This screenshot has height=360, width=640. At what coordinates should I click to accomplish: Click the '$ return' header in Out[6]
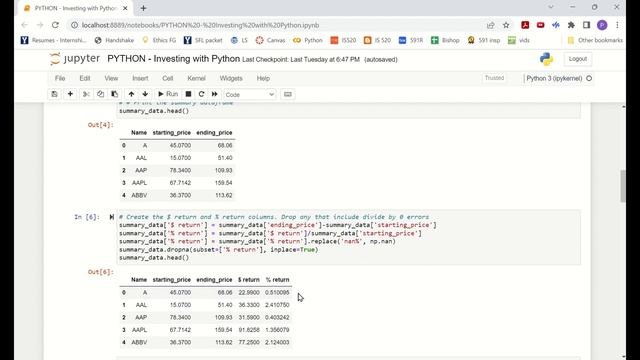click(249, 280)
